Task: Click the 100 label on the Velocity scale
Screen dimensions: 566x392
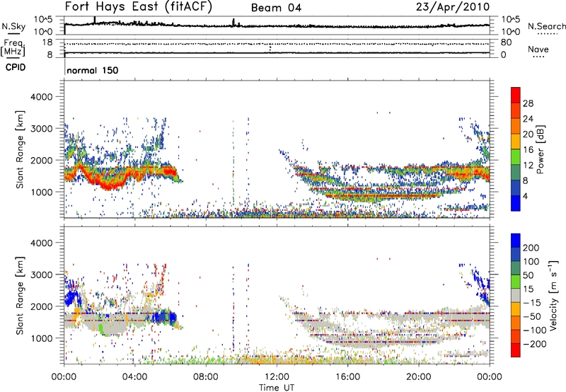Action: [x=531, y=262]
